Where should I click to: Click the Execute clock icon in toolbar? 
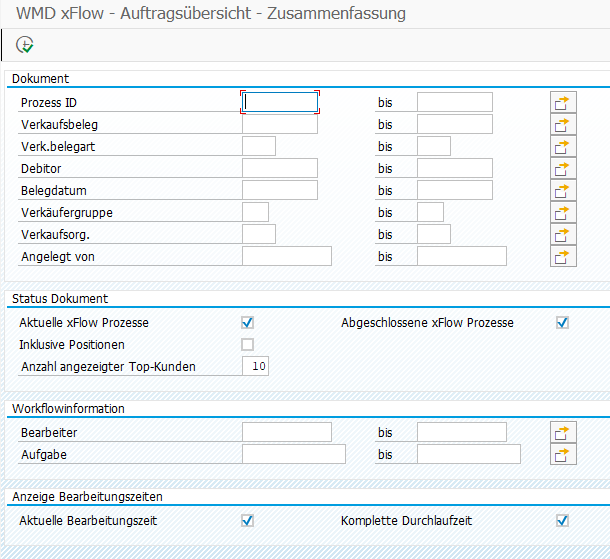coord(25,45)
